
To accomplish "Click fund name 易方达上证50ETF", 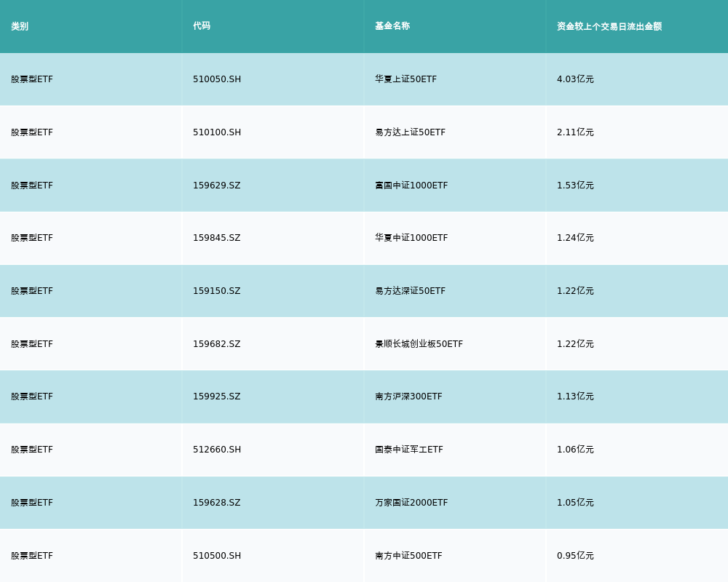I will click(410, 132).
